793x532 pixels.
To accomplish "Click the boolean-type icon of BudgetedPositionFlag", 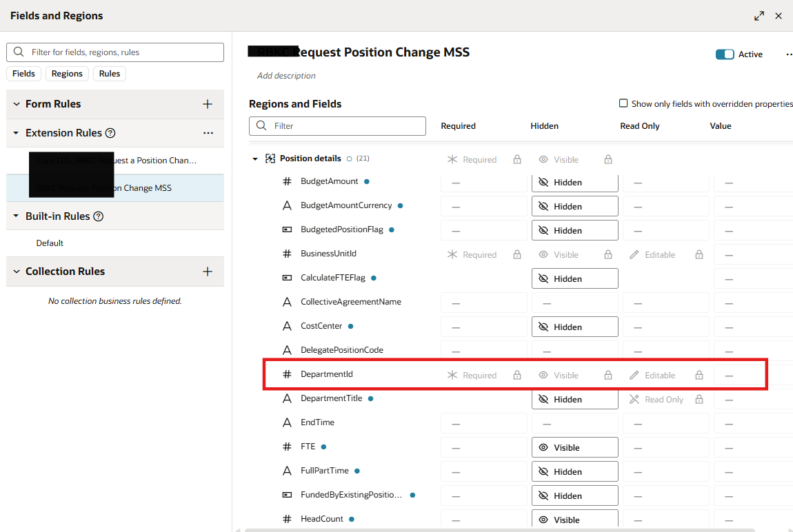I will (x=287, y=229).
